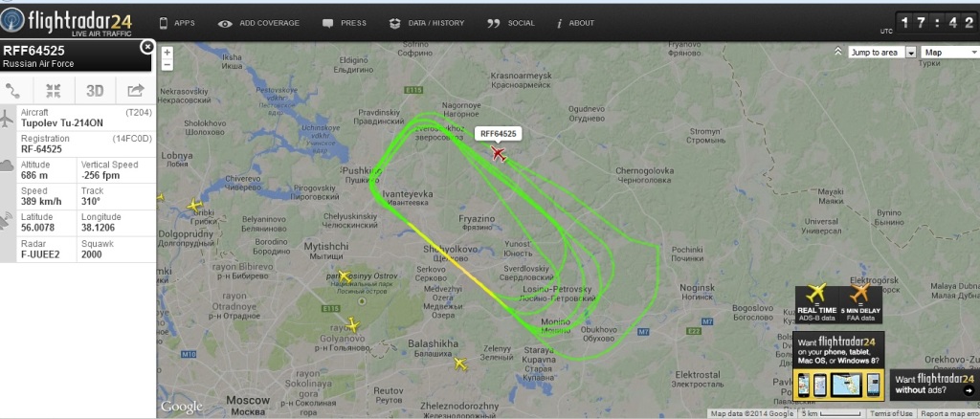Screen dimensions: 980x419
Task: Click the yellow plane near Balashikha
Action: click(x=460, y=364)
